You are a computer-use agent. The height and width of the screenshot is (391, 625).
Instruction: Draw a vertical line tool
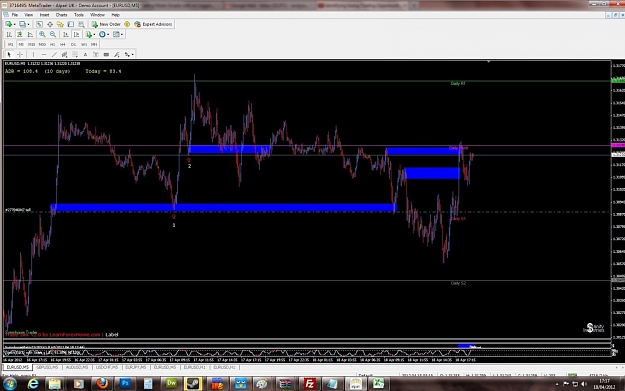33,54
